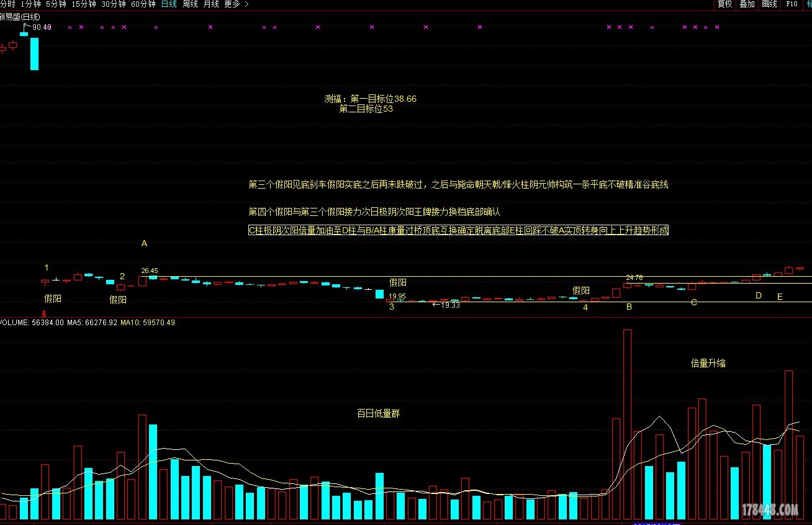Image resolution: width=812 pixels, height=525 pixels.
Task: Click the tallest red volume bar
Action: click(627, 424)
